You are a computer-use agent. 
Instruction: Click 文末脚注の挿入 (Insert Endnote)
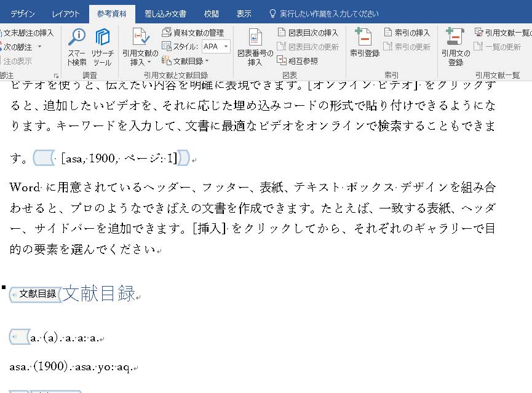click(x=28, y=33)
